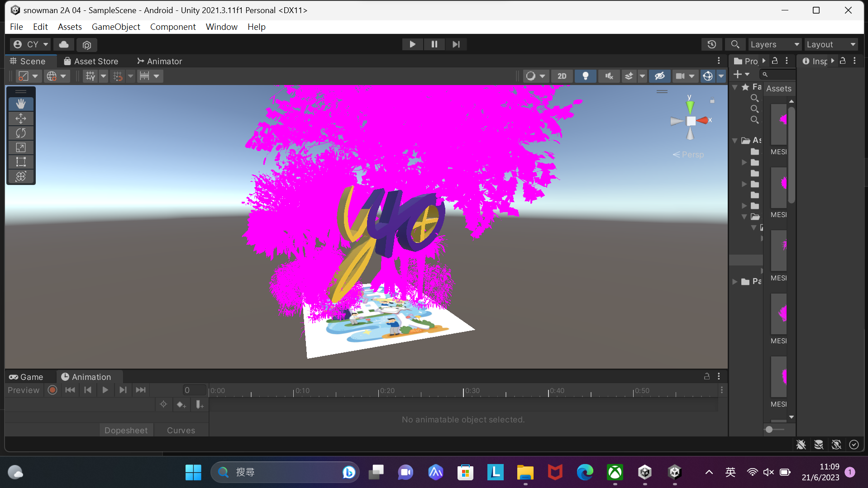Toggle 2D view mode
868x488 pixels.
tap(562, 76)
